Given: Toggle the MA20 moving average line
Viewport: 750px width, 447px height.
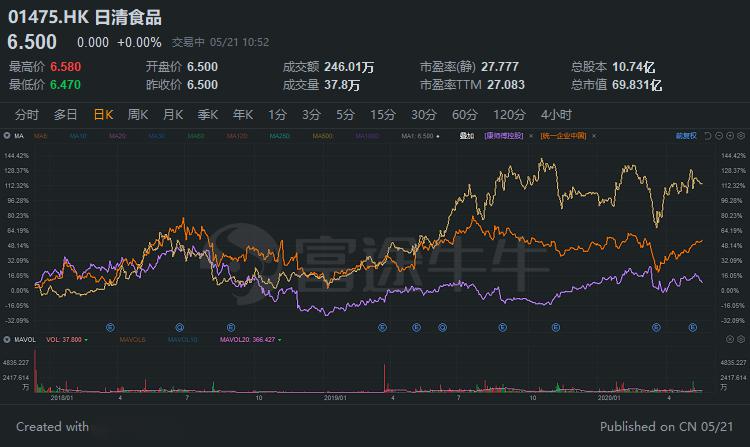Looking at the screenshot, I should pos(117,133).
